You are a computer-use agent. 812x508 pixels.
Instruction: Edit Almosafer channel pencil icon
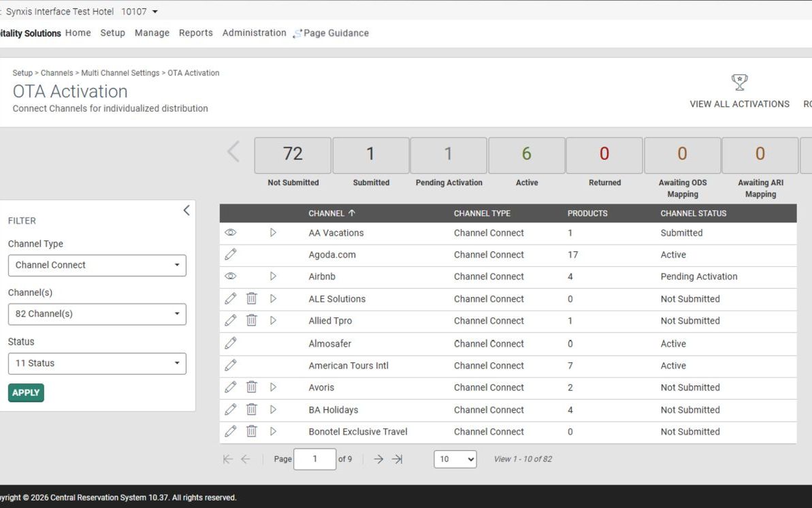pos(231,343)
